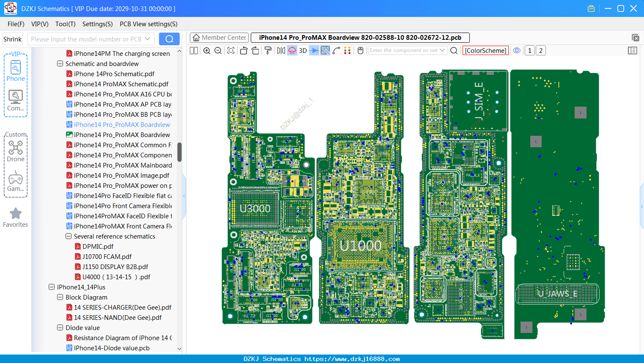
Task: Open the Tool(T) menu
Action: (x=66, y=24)
